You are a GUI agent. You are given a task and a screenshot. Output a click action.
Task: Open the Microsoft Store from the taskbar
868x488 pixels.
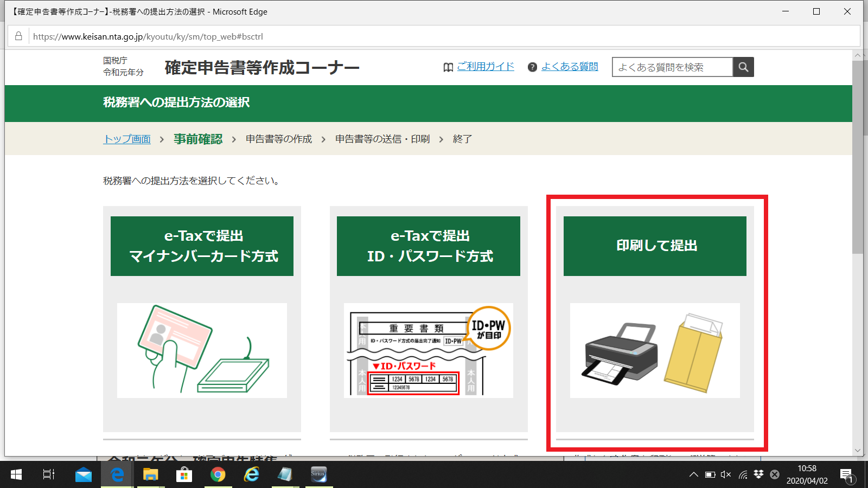[184, 474]
